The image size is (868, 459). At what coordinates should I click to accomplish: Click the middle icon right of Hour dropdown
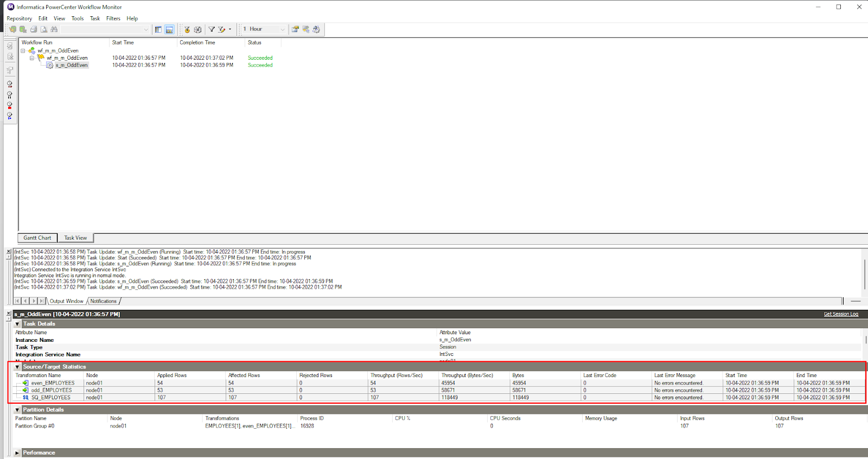(306, 29)
